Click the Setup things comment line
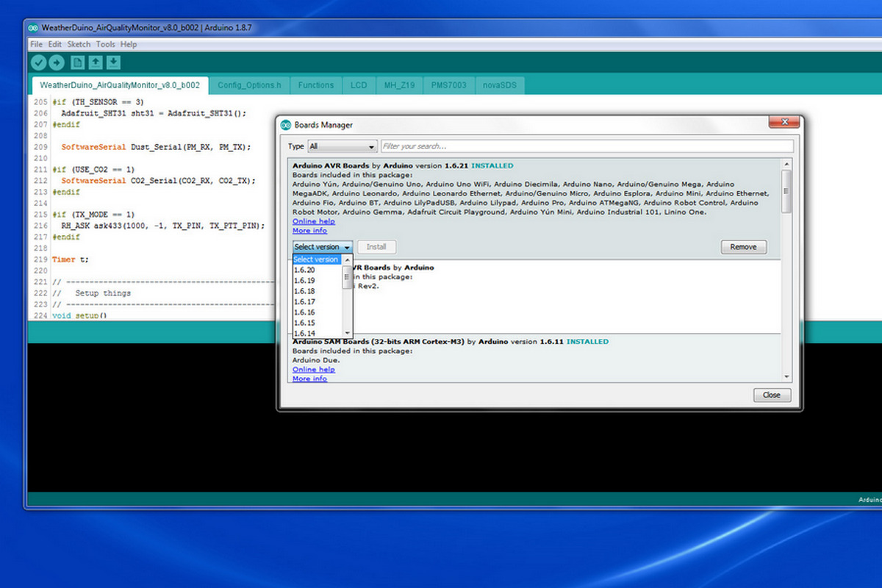Image resolution: width=882 pixels, height=588 pixels. click(x=91, y=293)
